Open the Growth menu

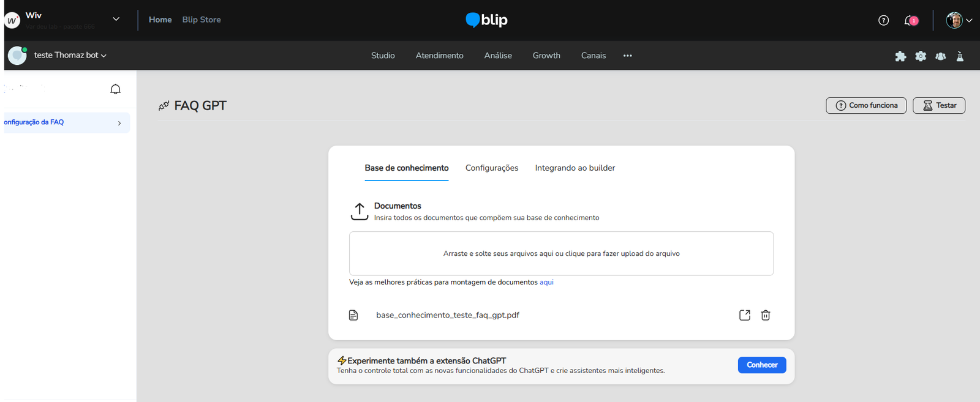[x=546, y=56]
